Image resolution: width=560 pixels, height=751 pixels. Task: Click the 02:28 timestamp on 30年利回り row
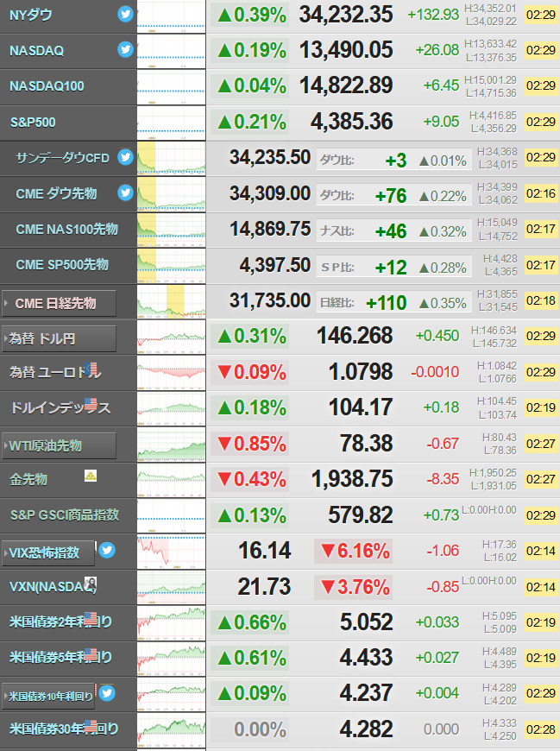point(541,729)
